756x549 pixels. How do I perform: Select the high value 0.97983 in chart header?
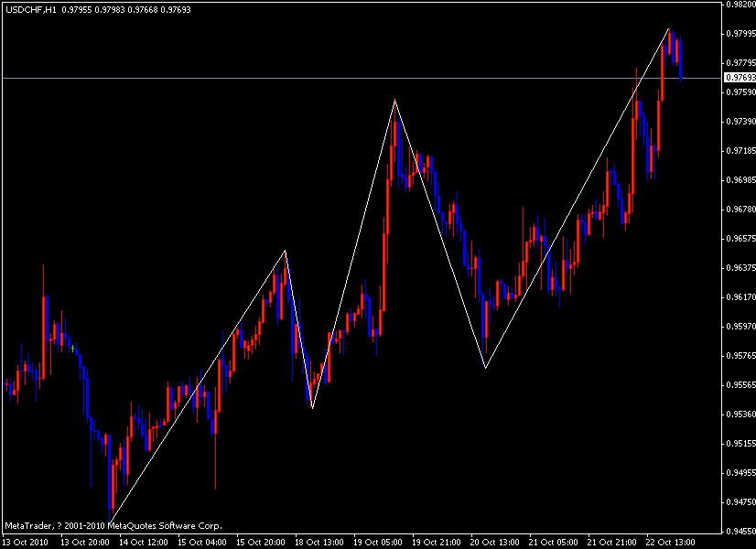pyautogui.click(x=110, y=10)
